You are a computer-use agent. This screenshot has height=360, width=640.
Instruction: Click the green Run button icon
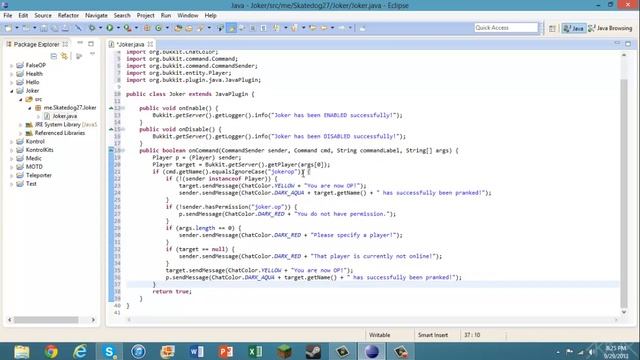[x=109, y=28]
